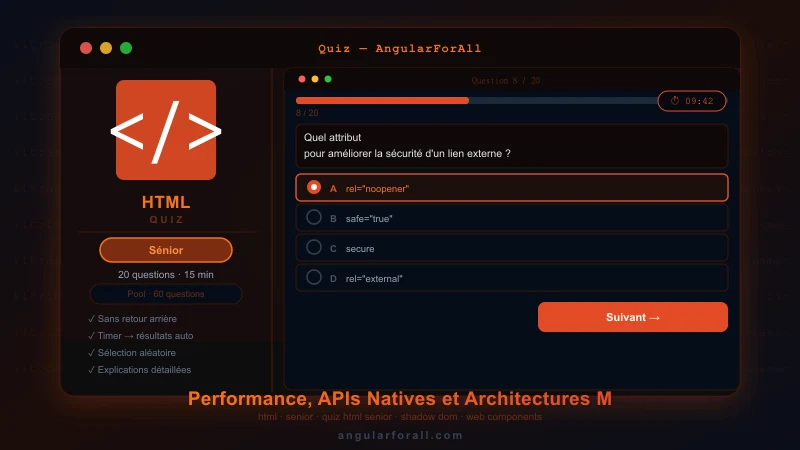Click the "quiz html senior" tag text
The height and width of the screenshot is (450, 800).
(357, 417)
